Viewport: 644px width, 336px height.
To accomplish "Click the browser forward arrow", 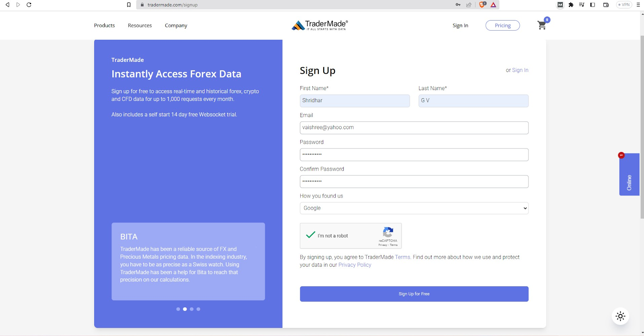I will click(x=18, y=5).
